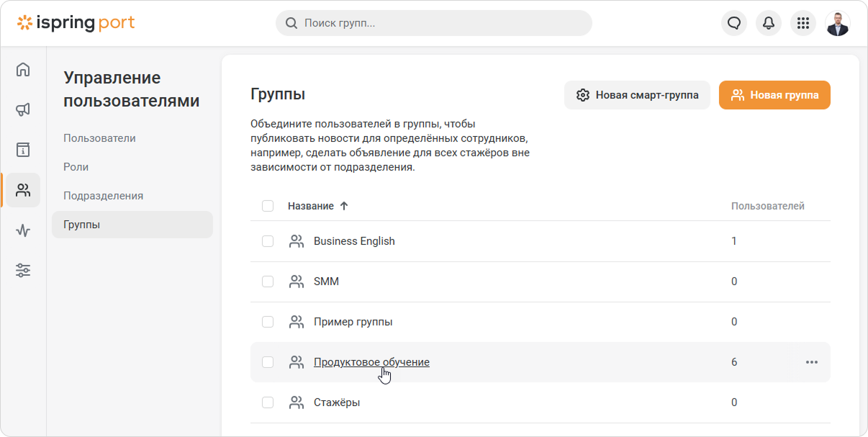This screenshot has width=868, height=437.
Task: Open the Стажёры group
Action: pyautogui.click(x=337, y=402)
